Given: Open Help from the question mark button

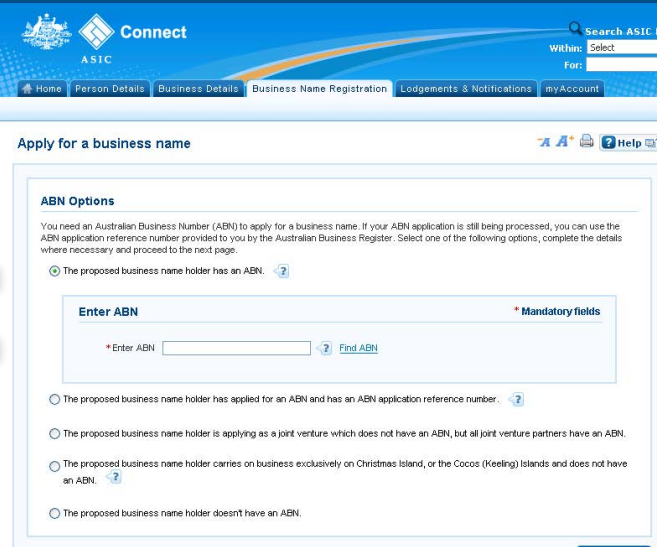Looking at the screenshot, I should click(x=627, y=143).
